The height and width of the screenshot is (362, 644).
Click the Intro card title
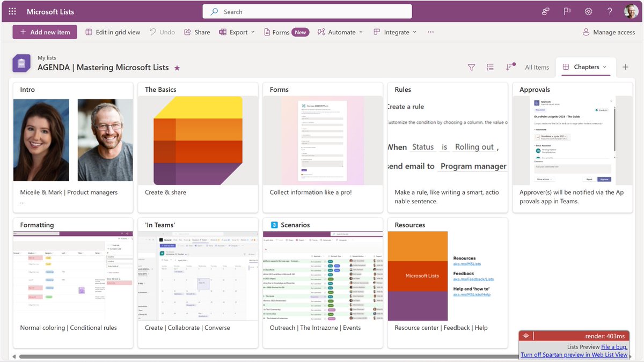click(x=27, y=90)
